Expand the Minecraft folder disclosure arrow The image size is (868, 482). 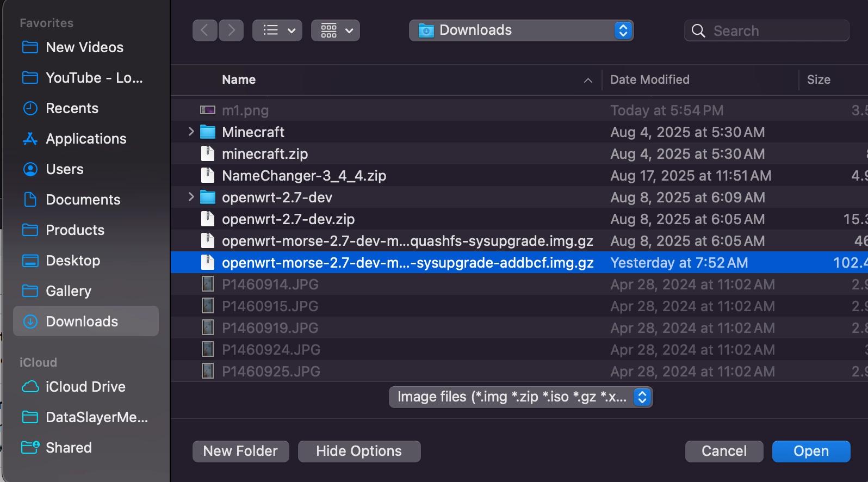click(191, 132)
